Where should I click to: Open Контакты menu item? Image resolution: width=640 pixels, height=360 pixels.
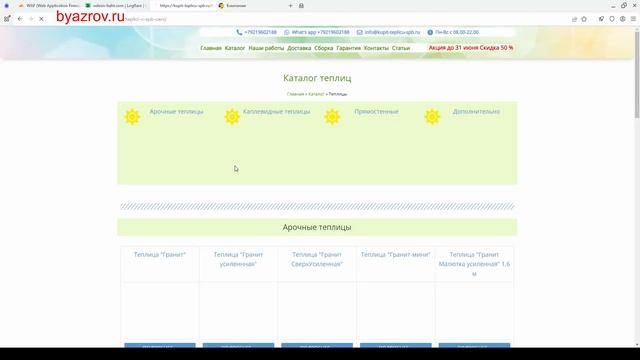(x=376, y=48)
